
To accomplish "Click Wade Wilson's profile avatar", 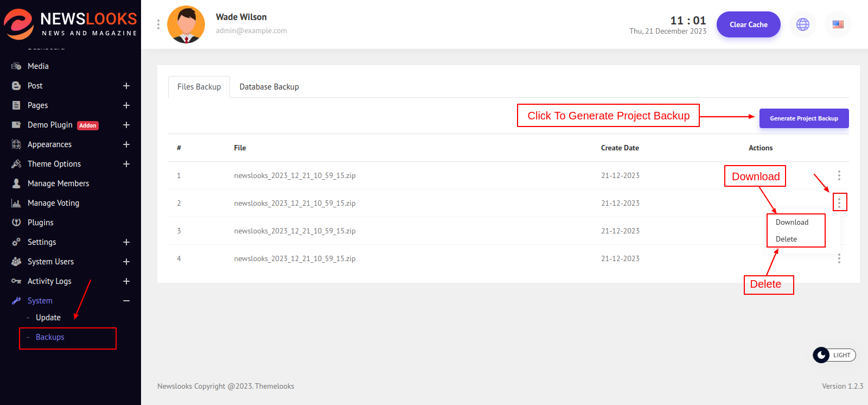I will tap(186, 24).
